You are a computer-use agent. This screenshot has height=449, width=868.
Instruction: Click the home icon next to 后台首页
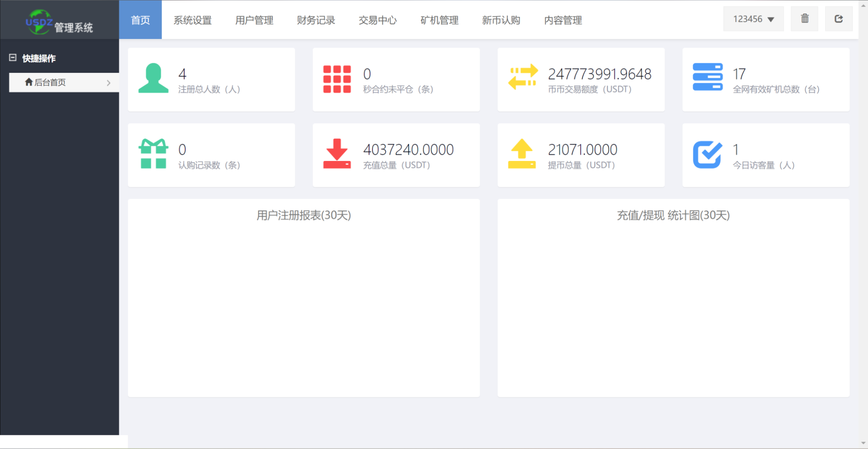[x=29, y=82]
